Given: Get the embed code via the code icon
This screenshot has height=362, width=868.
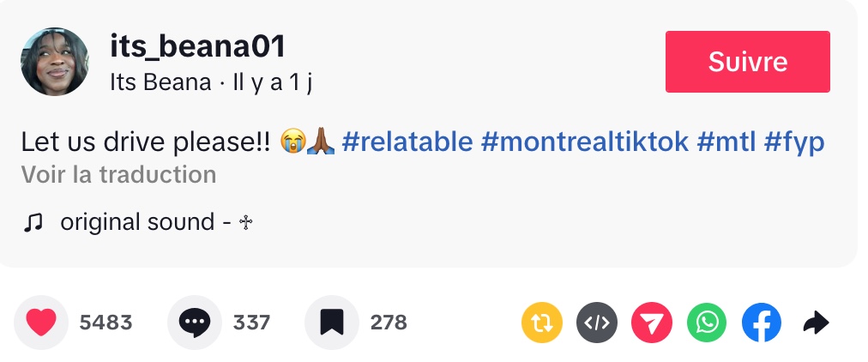Looking at the screenshot, I should point(596,323).
